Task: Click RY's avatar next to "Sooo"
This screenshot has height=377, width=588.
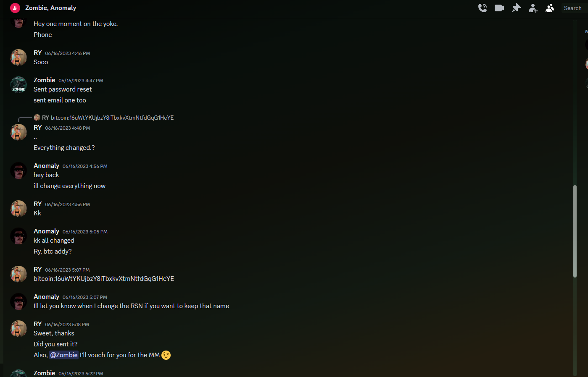Action: [18, 58]
